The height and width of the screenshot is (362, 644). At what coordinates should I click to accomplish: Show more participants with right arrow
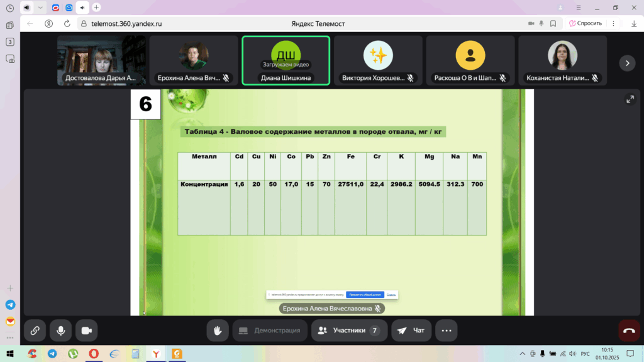627,63
